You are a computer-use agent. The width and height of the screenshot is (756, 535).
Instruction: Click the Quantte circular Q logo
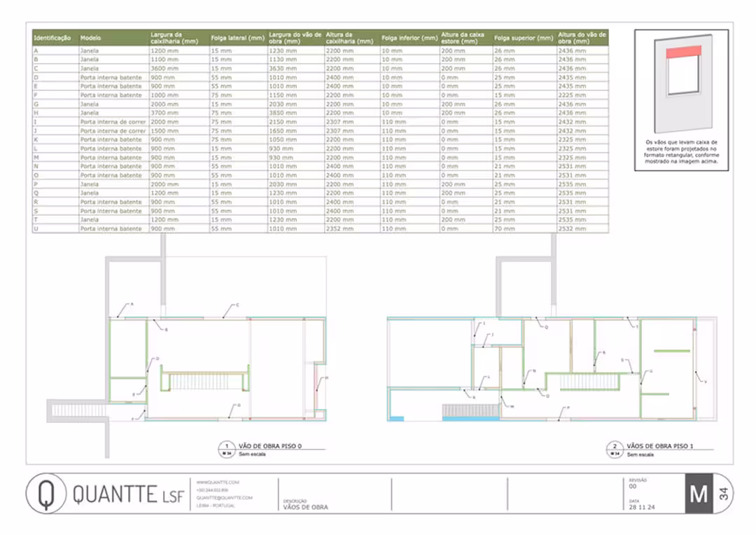pyautogui.click(x=46, y=494)
